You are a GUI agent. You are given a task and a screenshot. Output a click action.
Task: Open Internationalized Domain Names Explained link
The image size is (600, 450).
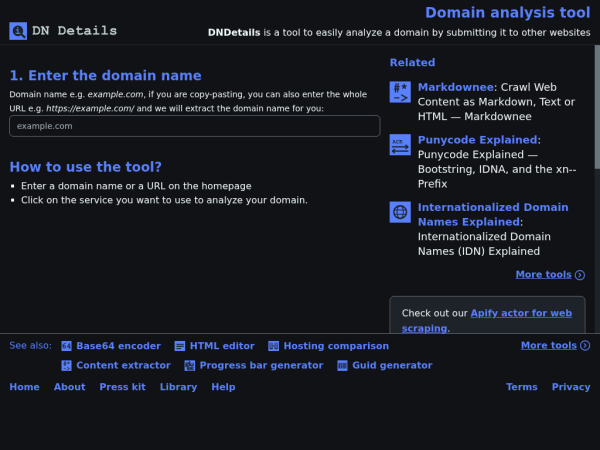(493, 215)
